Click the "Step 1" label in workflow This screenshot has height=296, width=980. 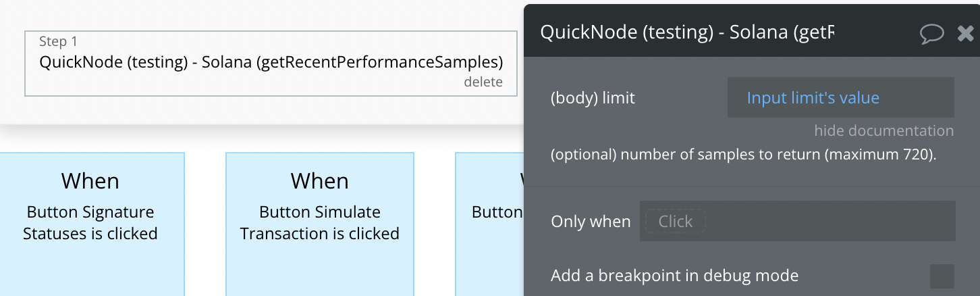pos(58,42)
